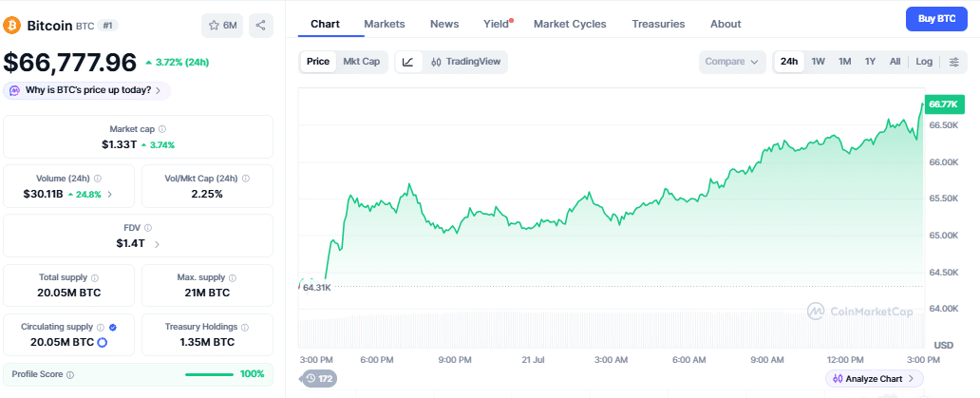Click the 64.31K opening price label
This screenshot has width=980, height=398.
(317, 288)
